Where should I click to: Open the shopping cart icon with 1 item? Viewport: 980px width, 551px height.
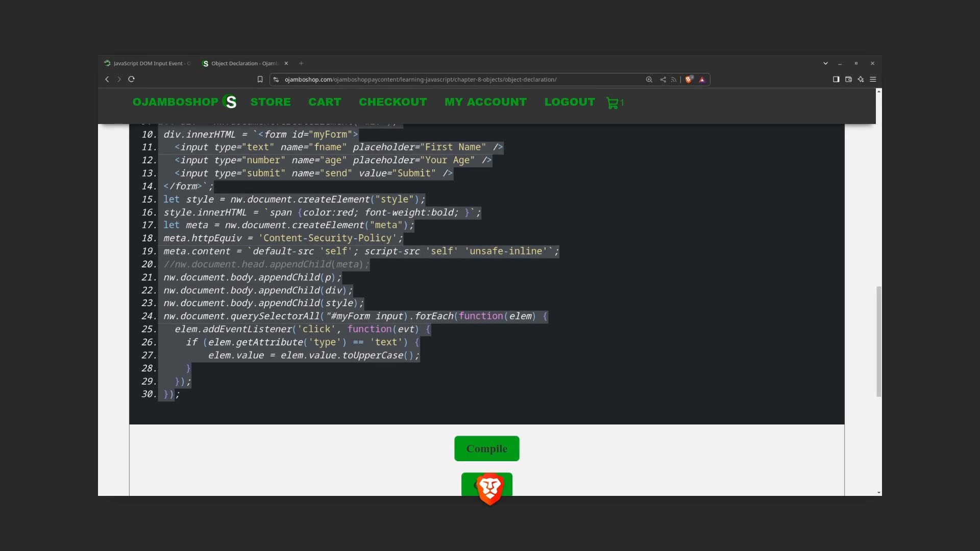(x=615, y=103)
